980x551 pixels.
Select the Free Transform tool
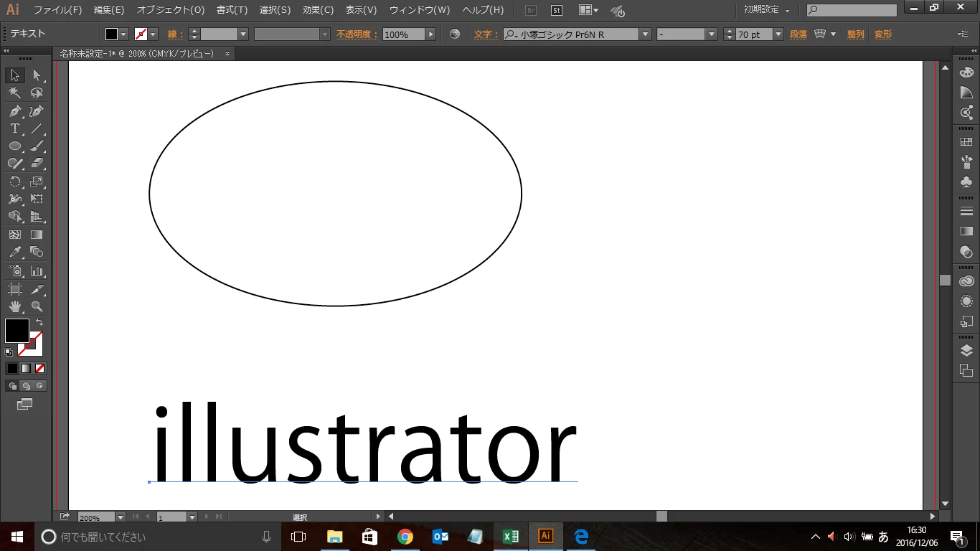[x=37, y=199]
